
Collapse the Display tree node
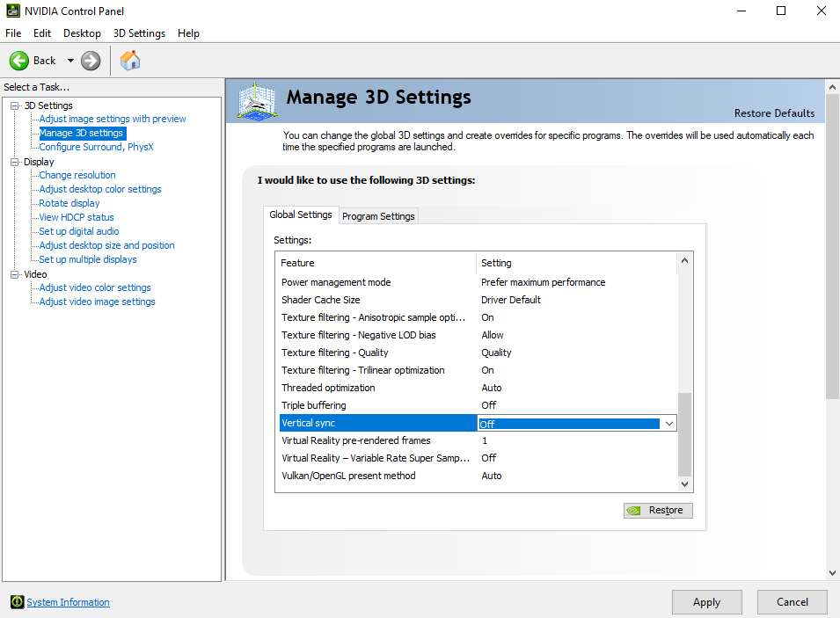click(15, 162)
